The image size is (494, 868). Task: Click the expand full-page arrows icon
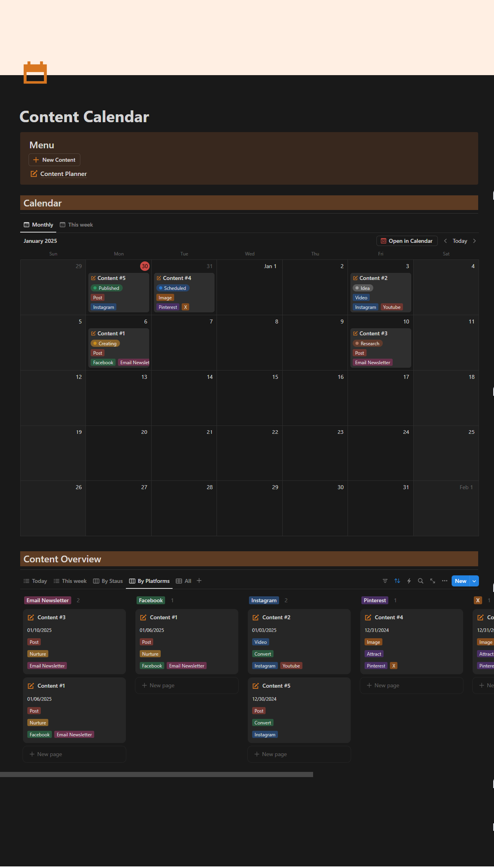pyautogui.click(x=433, y=581)
